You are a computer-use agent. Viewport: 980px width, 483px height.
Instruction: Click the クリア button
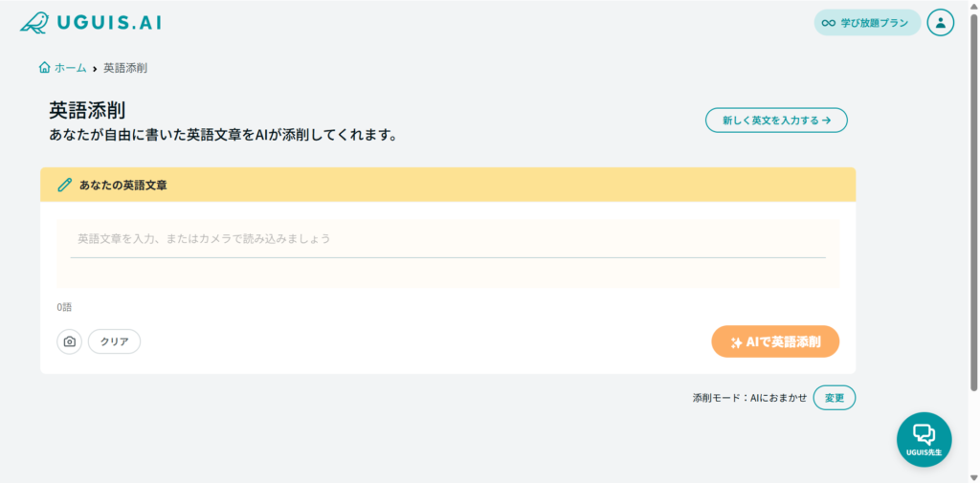pos(114,341)
